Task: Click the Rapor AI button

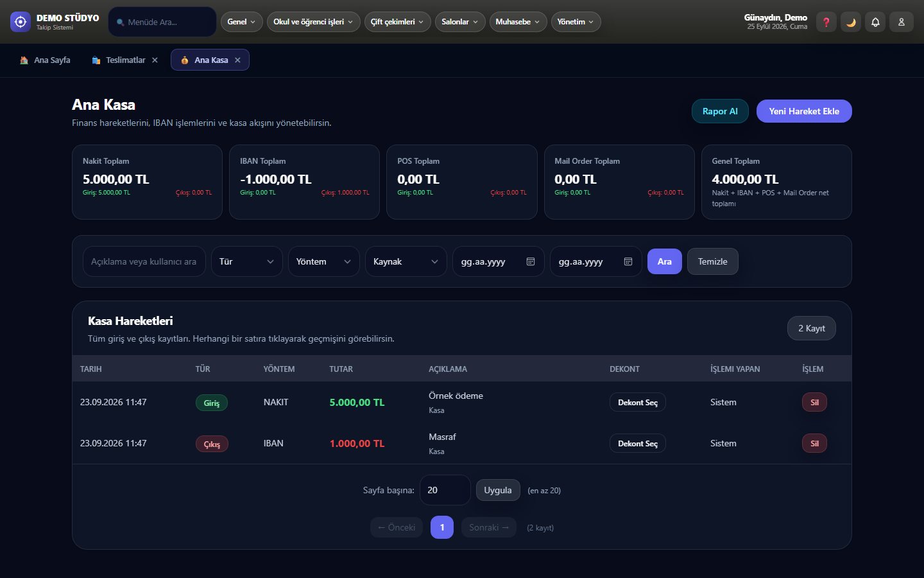Action: (720, 111)
